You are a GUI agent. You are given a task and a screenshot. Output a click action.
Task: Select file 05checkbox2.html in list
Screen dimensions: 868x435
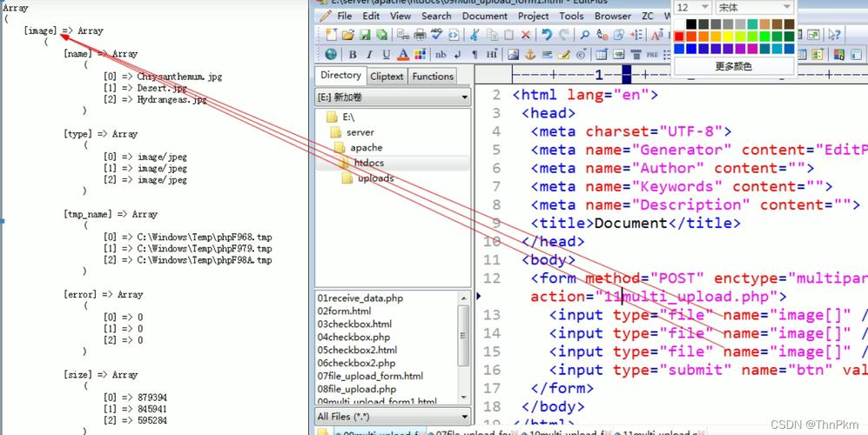pos(357,350)
